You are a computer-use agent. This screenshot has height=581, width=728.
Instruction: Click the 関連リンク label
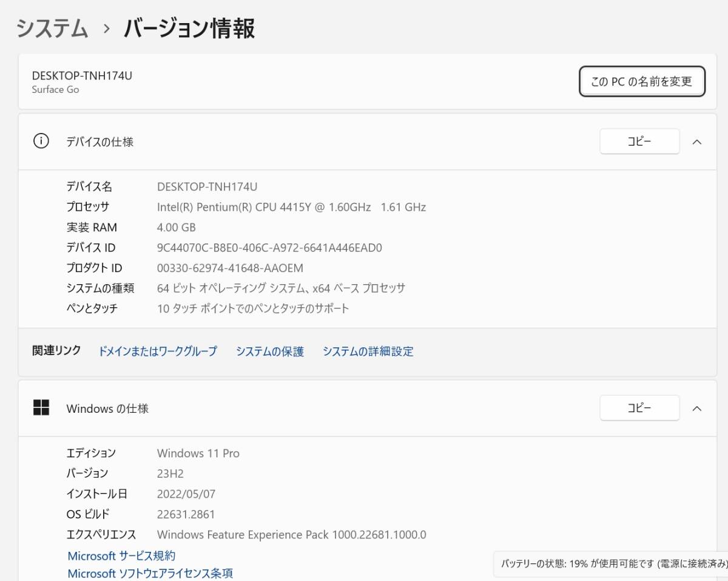[x=56, y=351]
